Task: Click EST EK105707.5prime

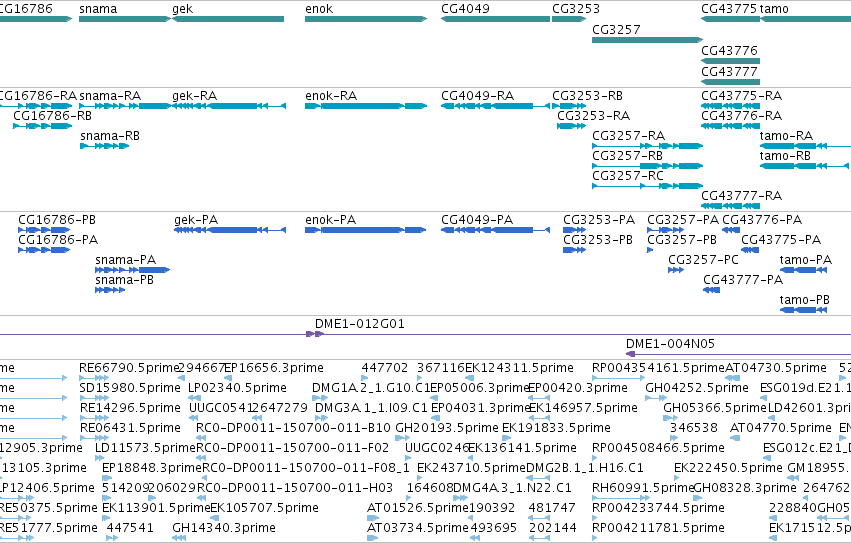Action: pyautogui.click(x=264, y=508)
